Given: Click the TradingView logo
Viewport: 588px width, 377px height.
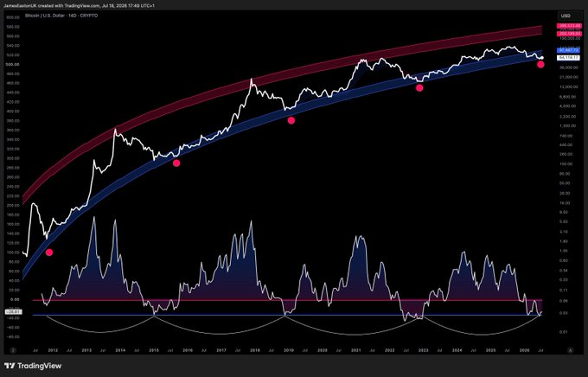Looking at the screenshot, I should pyautogui.click(x=33, y=366).
